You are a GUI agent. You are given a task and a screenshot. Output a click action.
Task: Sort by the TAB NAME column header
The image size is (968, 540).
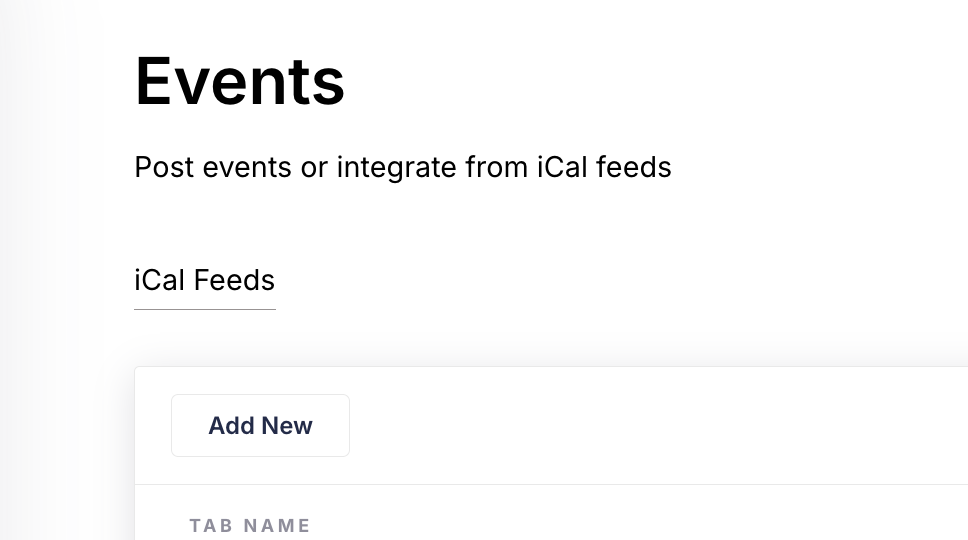pyautogui.click(x=249, y=525)
